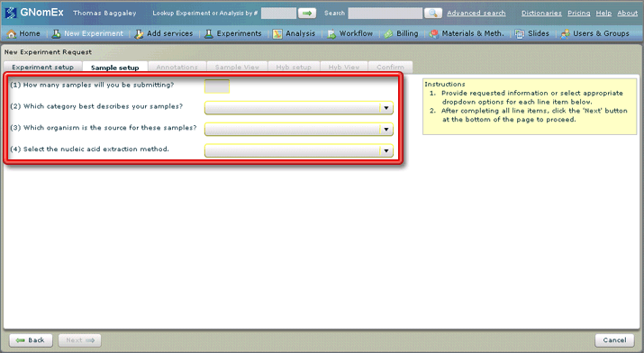Click the green arrow lookup button
Screen dimensions: 644x353
pyautogui.click(x=307, y=14)
